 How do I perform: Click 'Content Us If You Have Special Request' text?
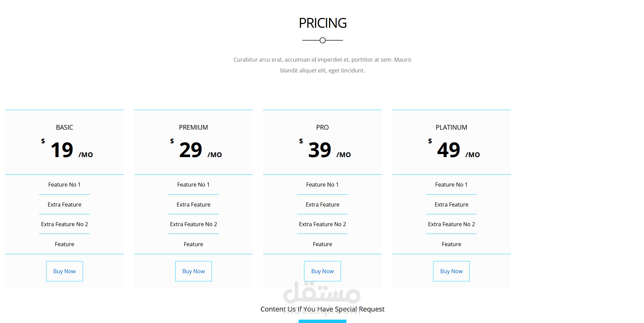tap(322, 309)
